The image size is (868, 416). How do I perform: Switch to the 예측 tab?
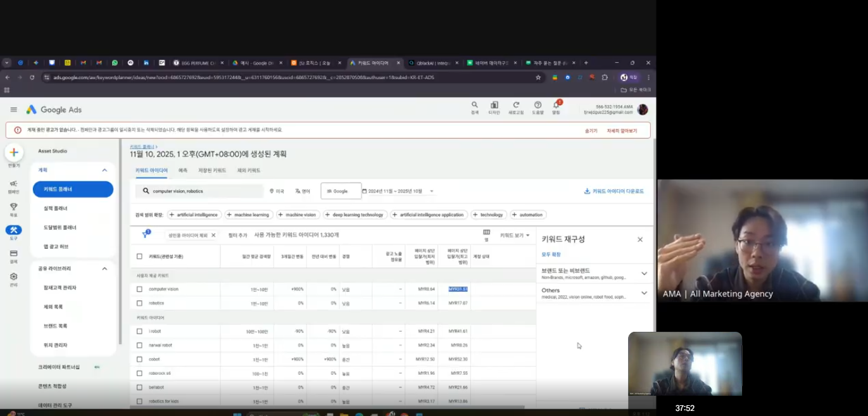[183, 170]
